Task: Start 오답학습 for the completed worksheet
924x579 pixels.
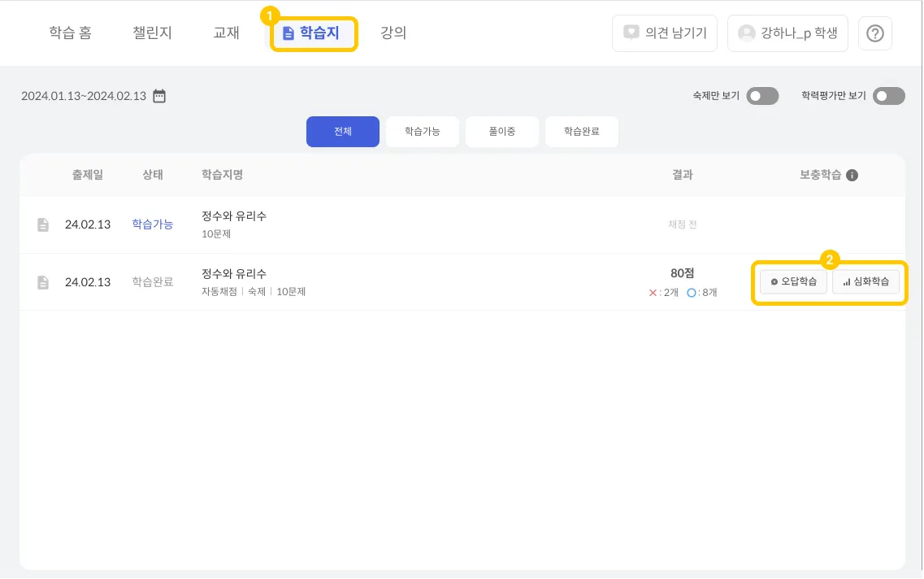Action: pyautogui.click(x=794, y=282)
